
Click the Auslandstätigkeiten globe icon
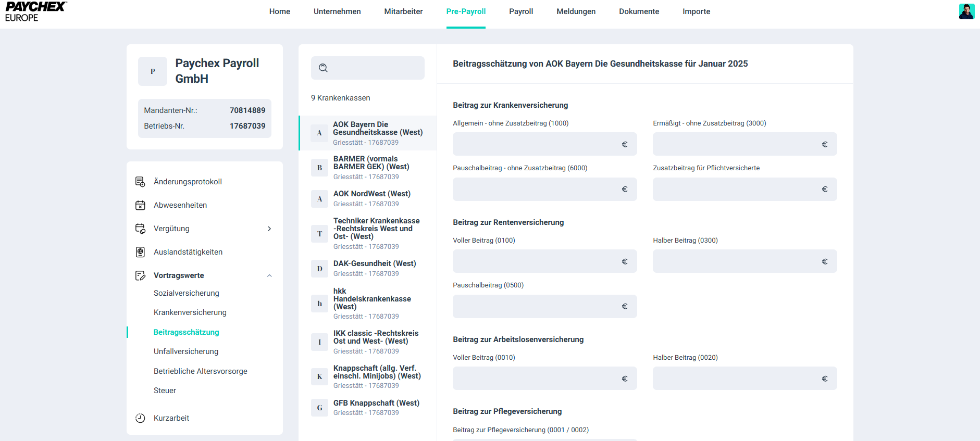(140, 252)
